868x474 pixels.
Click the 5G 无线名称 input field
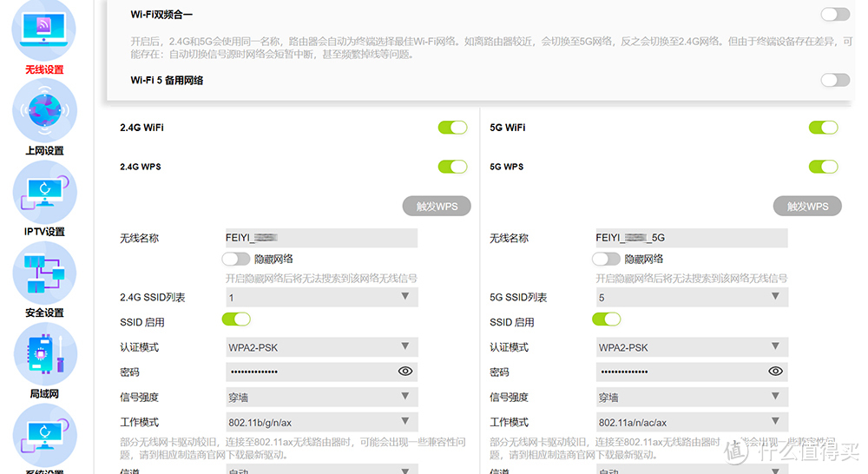692,238
